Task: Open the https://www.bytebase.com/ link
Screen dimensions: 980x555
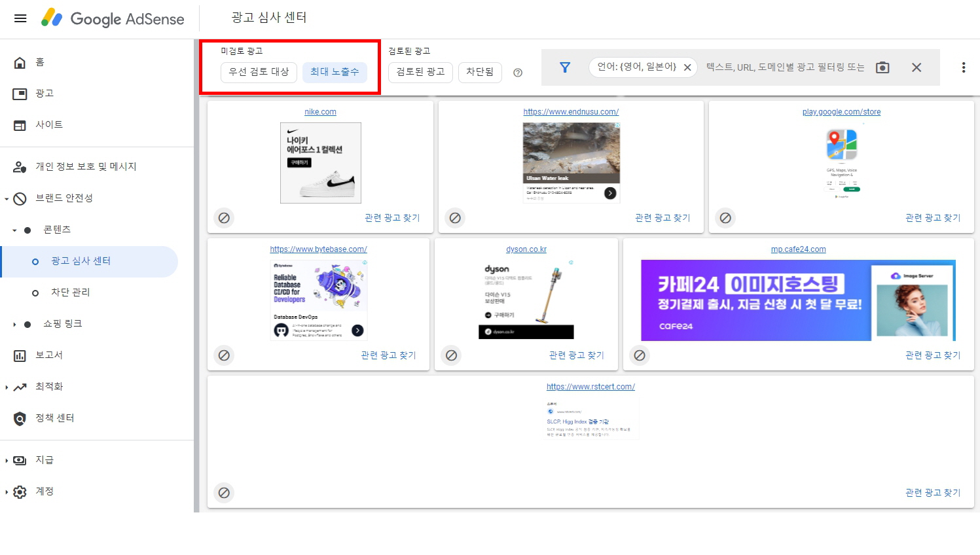Action: 318,249
